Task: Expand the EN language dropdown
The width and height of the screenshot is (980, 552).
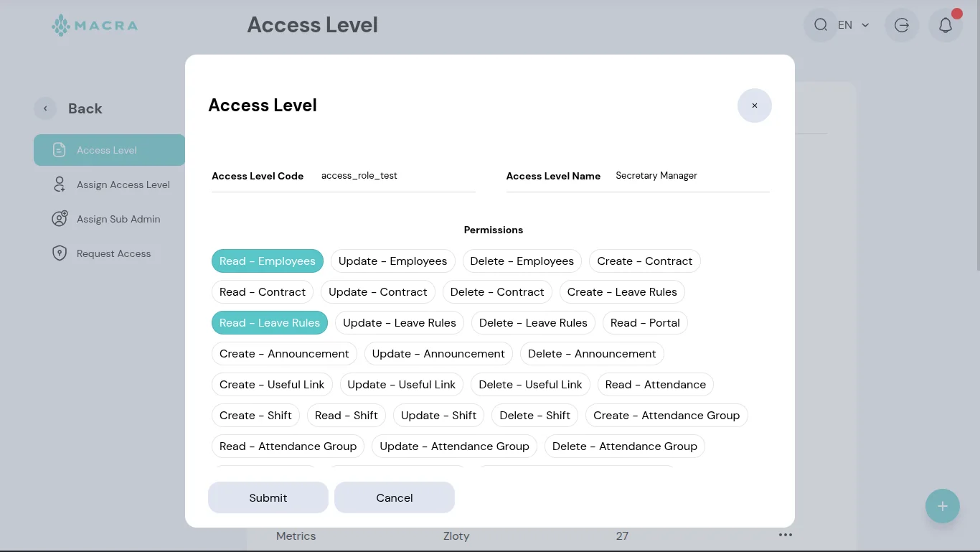Action: (853, 25)
